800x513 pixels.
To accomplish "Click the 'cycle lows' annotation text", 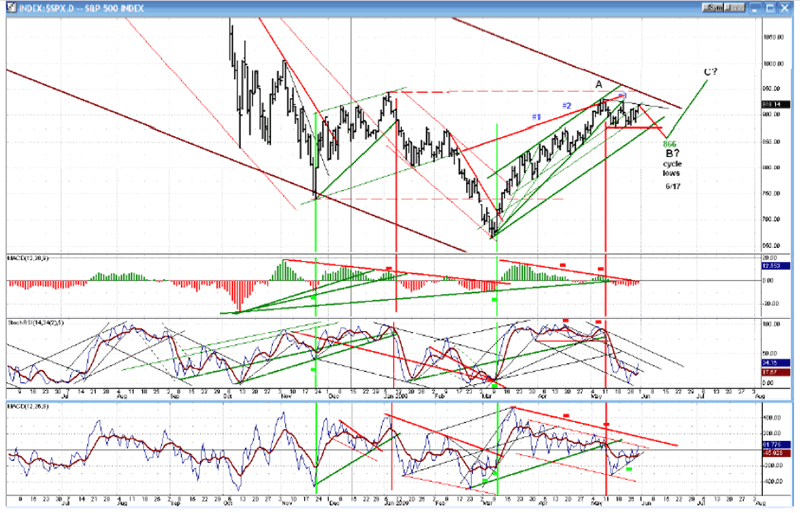I will coord(672,168).
